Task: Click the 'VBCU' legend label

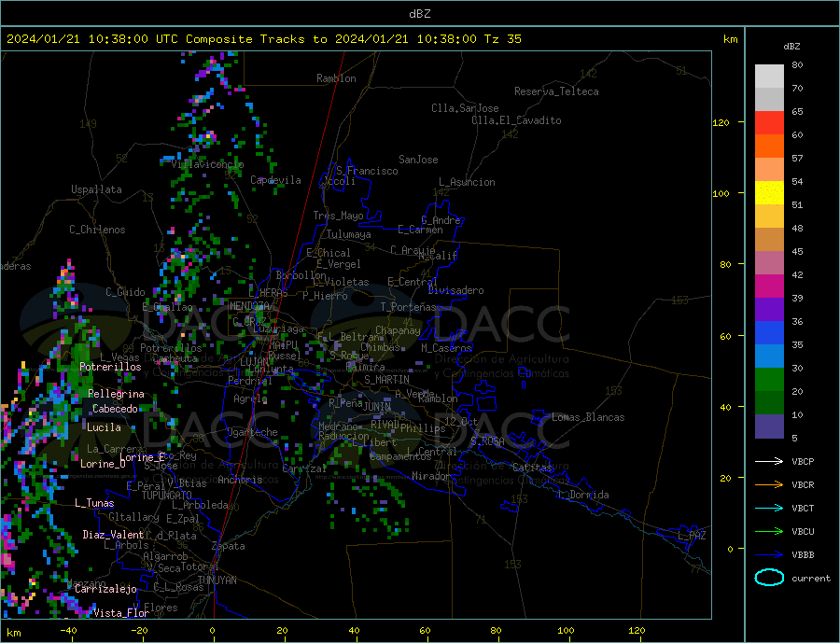Action: click(803, 532)
